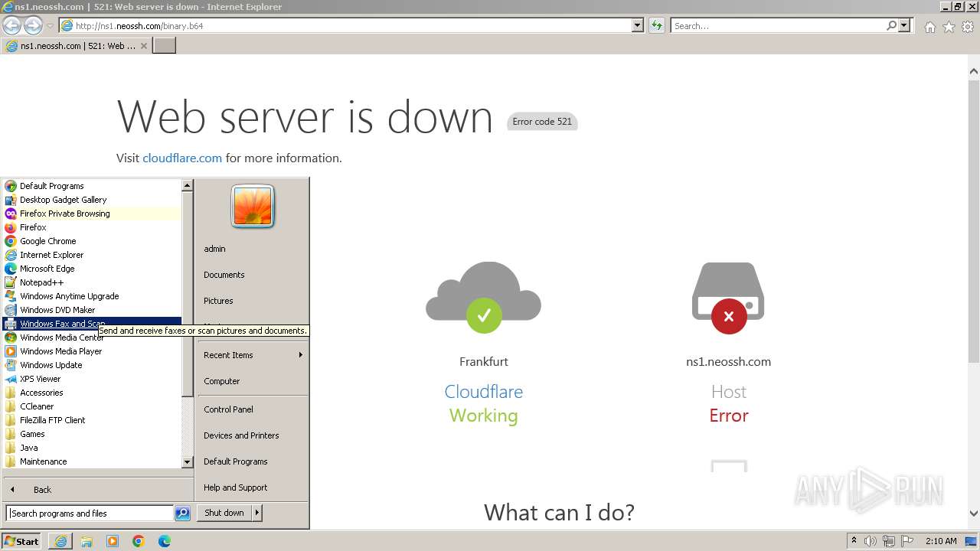This screenshot has width=980, height=551.
Task: Click the Start button
Action: [21, 541]
